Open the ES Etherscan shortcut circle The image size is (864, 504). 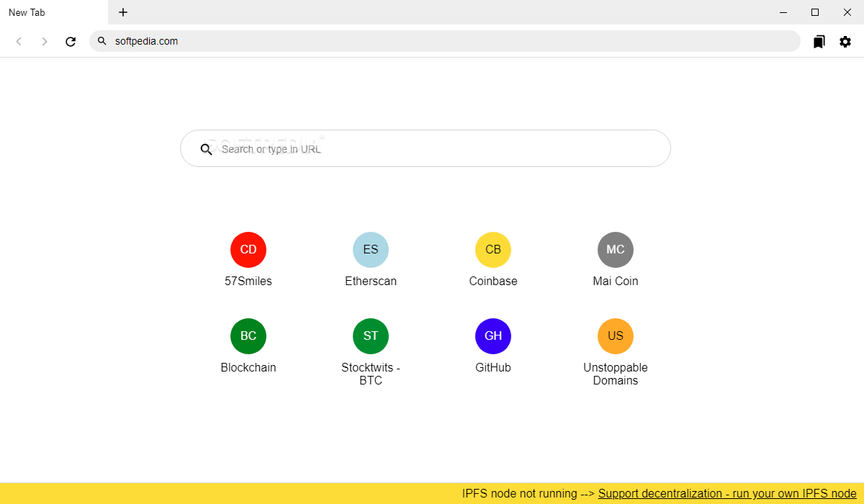[x=371, y=250]
